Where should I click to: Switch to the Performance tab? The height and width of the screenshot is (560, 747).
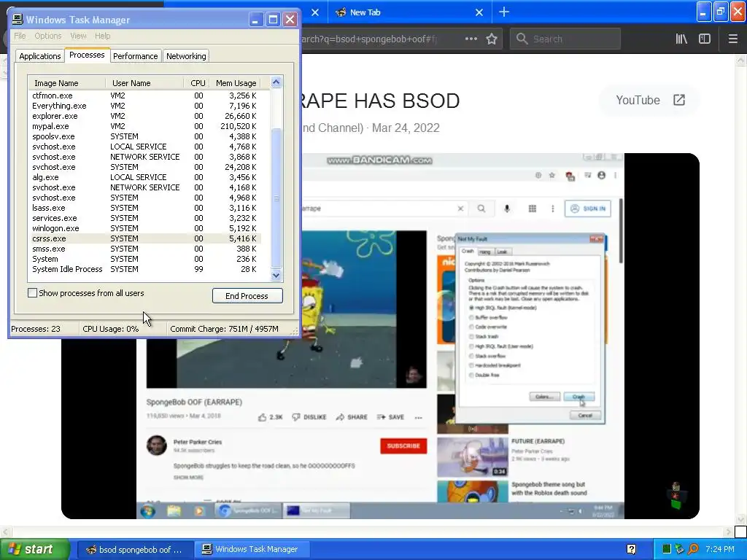pos(135,56)
